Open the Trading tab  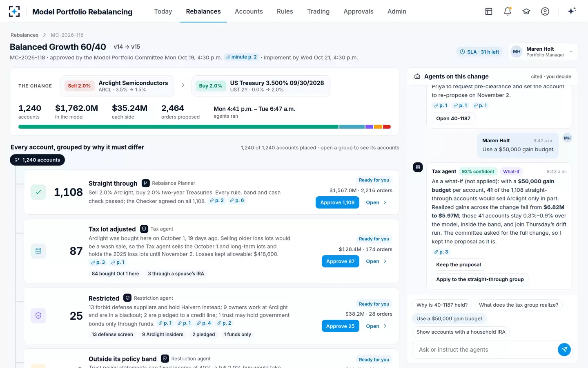pyautogui.click(x=318, y=11)
